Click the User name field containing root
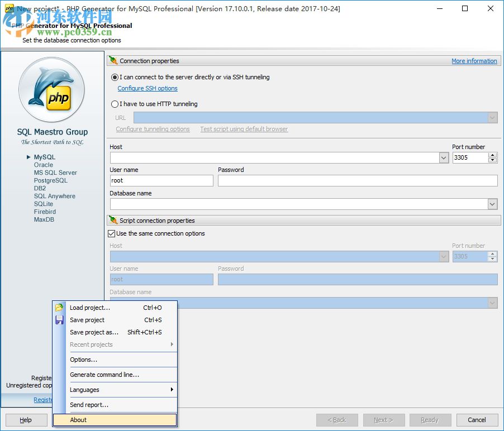 [161, 180]
